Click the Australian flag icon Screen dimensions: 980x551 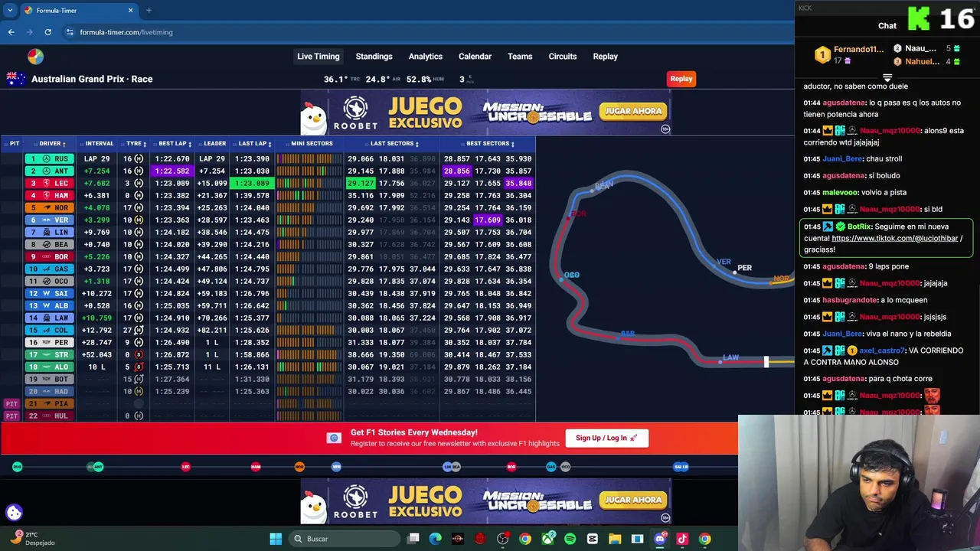point(16,78)
